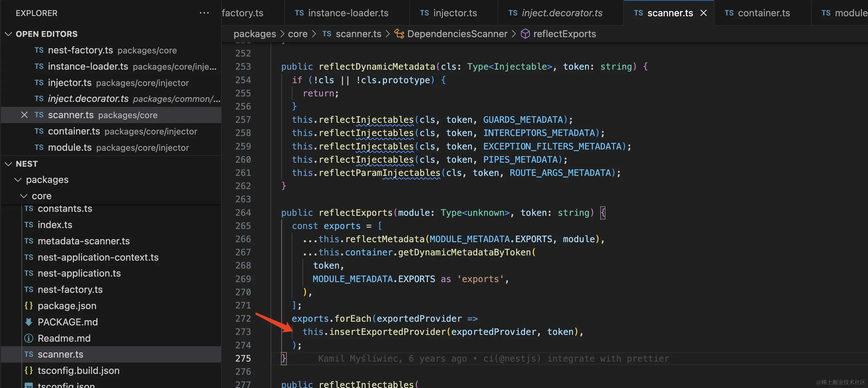The height and width of the screenshot is (388, 868).
Task: Click ROUTE_ARGS_METADATA constant on line 261
Action: tap(560, 173)
